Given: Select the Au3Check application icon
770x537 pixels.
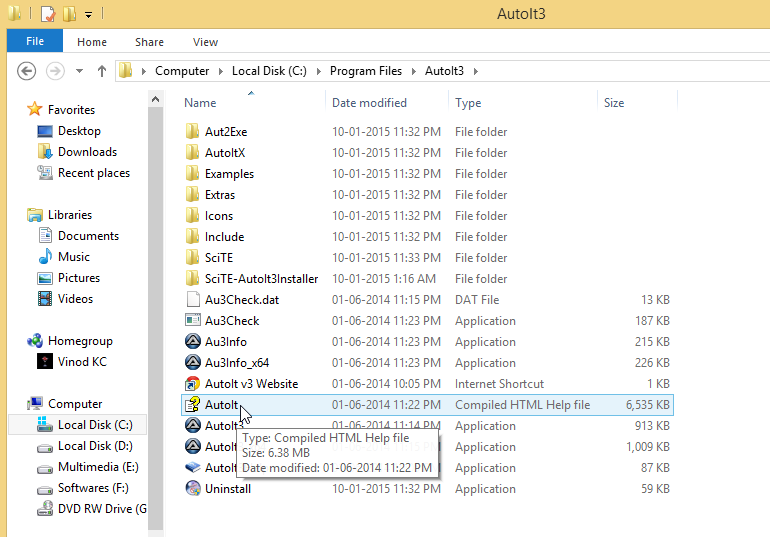Looking at the screenshot, I should tap(192, 321).
